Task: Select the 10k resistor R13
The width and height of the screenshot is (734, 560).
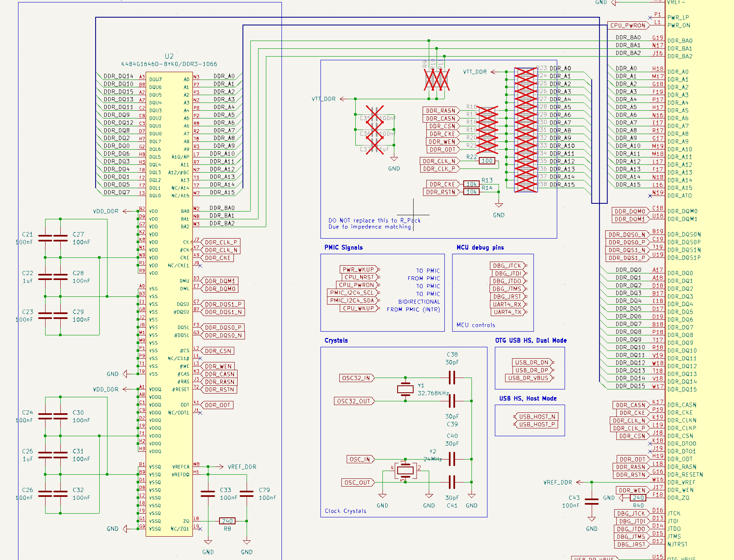Action: coord(471,184)
